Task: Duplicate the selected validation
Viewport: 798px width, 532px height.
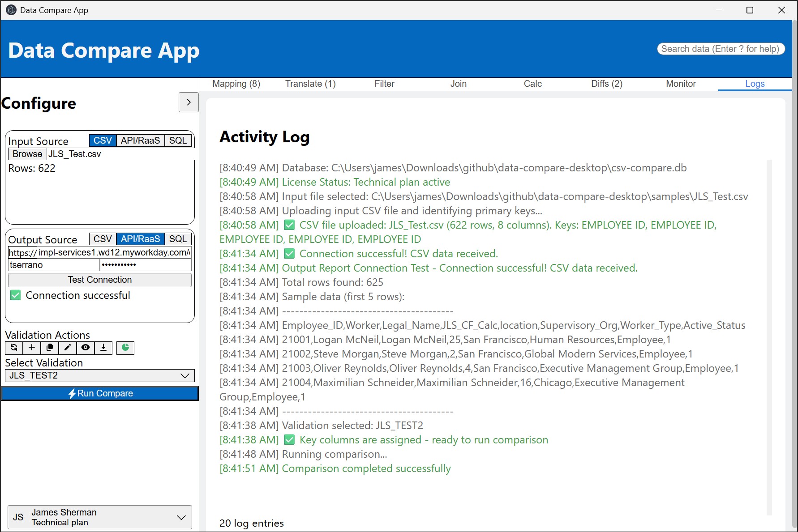Action: pos(49,348)
